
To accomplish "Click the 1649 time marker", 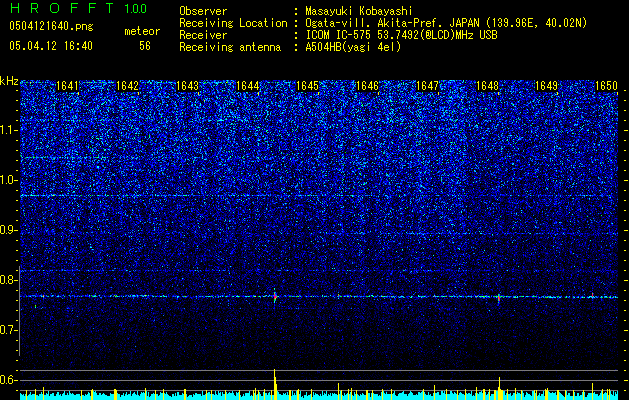I will click(547, 86).
